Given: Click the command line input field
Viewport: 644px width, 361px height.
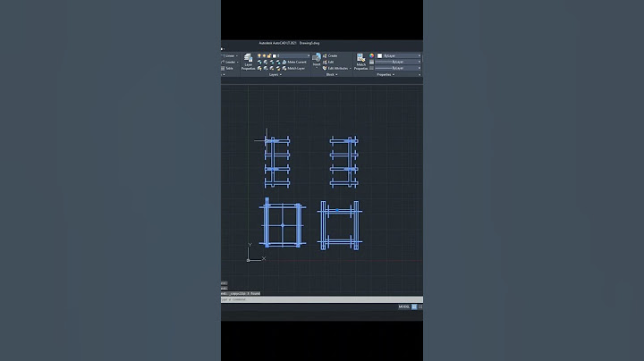Looking at the screenshot, I should pos(322,299).
